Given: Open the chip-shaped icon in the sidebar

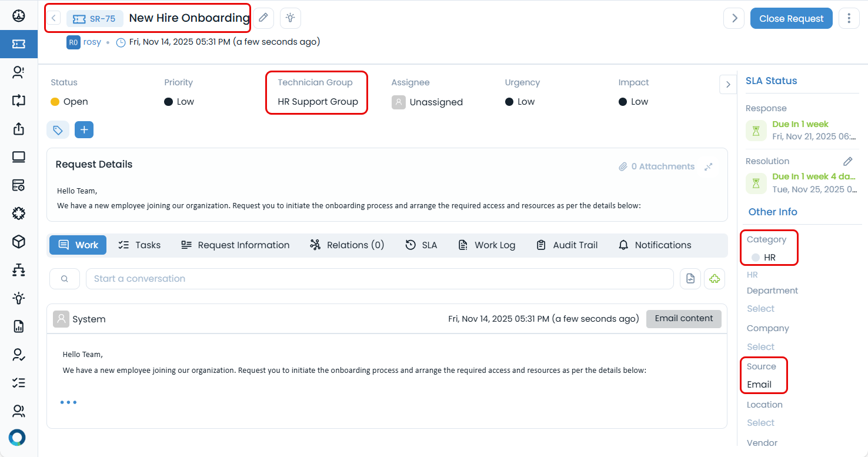Looking at the screenshot, I should (x=19, y=214).
